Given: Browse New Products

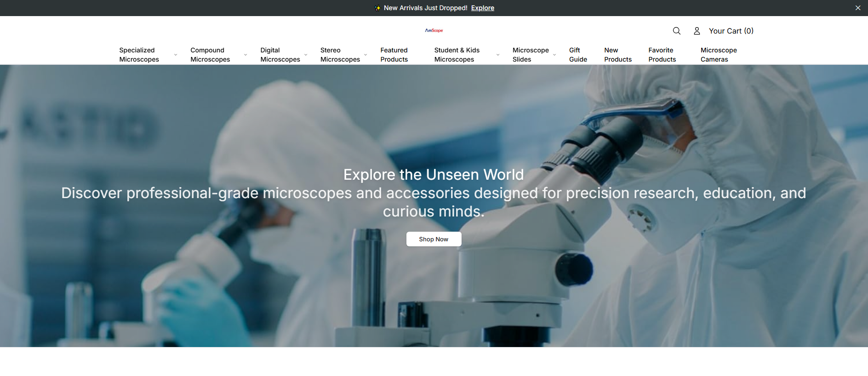Looking at the screenshot, I should [618, 55].
